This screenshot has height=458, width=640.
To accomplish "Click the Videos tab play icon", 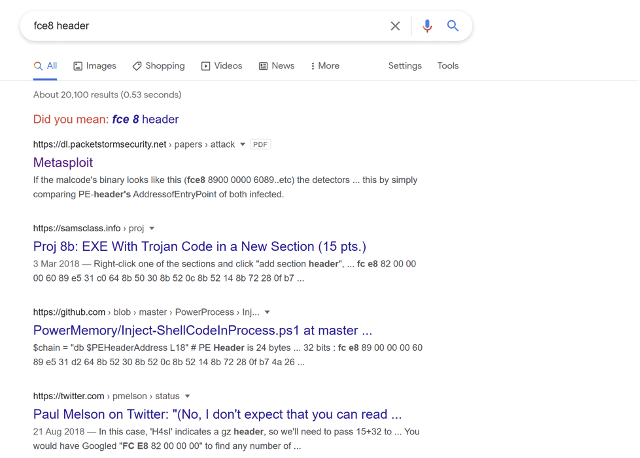I will coord(205,66).
